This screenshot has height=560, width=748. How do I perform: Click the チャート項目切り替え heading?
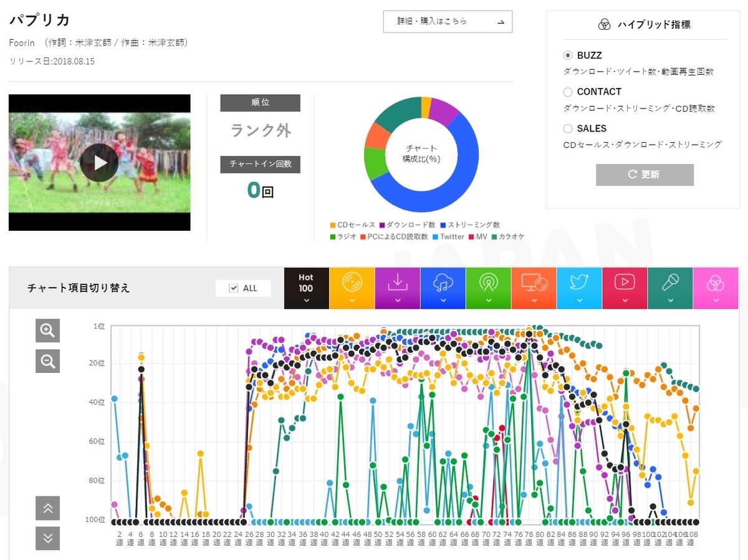pos(79,288)
